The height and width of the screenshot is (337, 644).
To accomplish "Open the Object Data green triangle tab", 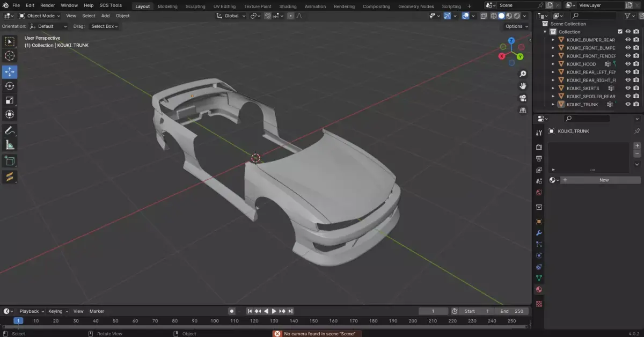I will point(539,278).
